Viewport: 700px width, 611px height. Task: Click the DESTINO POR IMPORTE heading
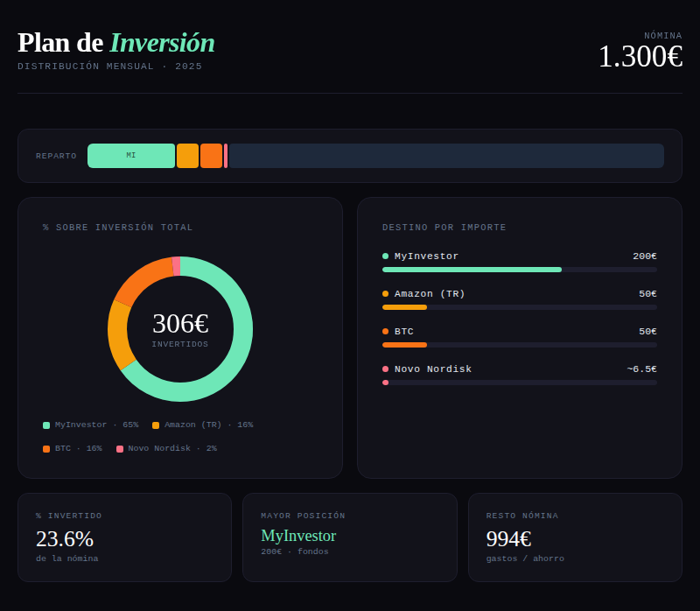click(x=444, y=228)
